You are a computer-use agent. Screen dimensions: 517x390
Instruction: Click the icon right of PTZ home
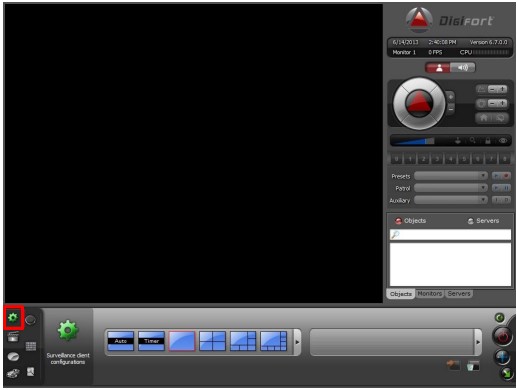click(x=500, y=118)
